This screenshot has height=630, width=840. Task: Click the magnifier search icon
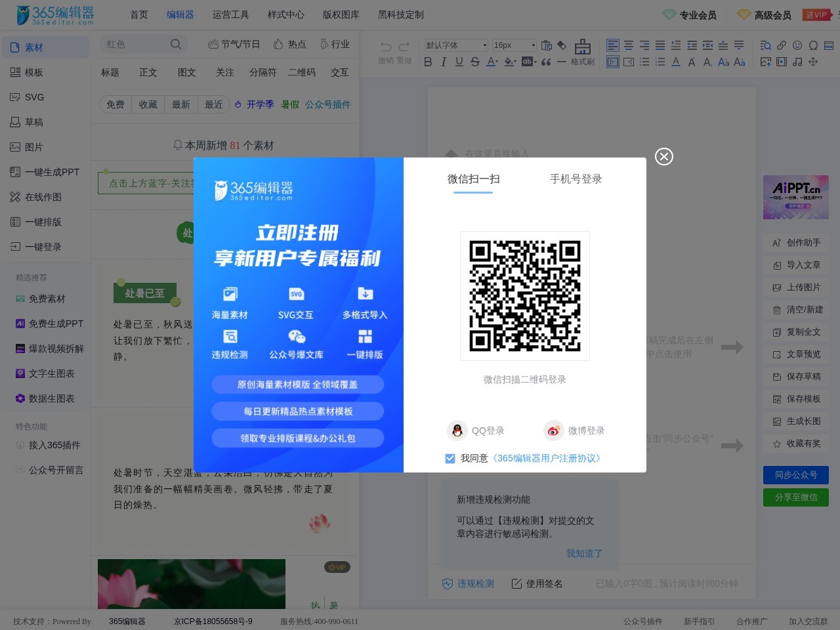(x=175, y=44)
